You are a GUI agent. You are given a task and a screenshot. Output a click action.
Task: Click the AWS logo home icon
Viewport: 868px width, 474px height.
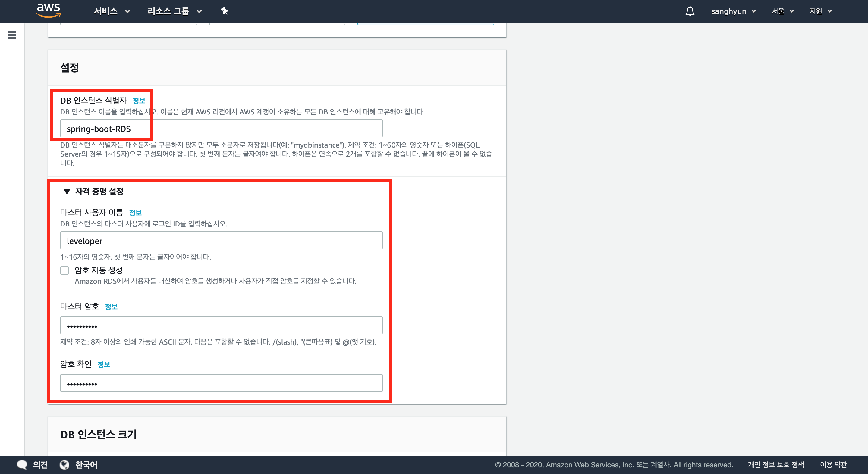click(x=49, y=11)
